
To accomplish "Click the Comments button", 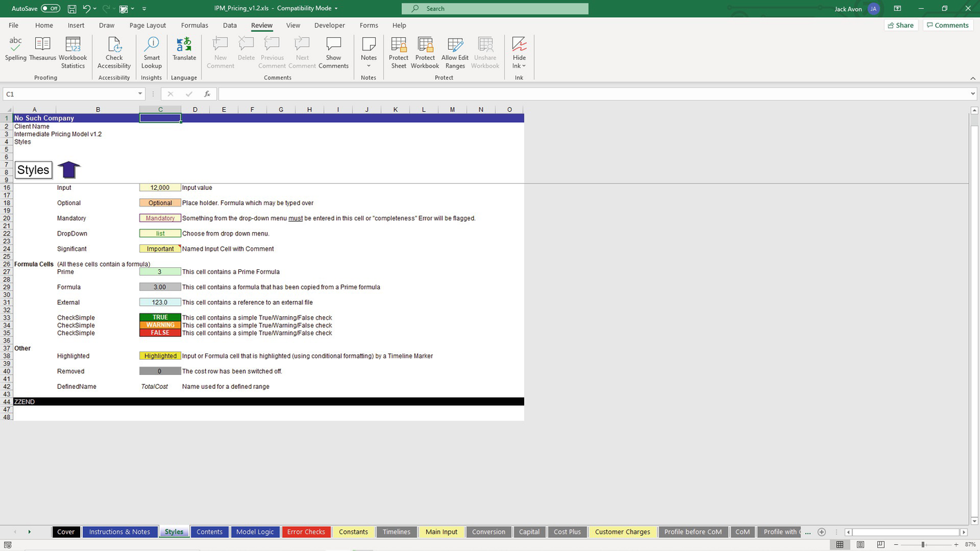I will coord(948,26).
